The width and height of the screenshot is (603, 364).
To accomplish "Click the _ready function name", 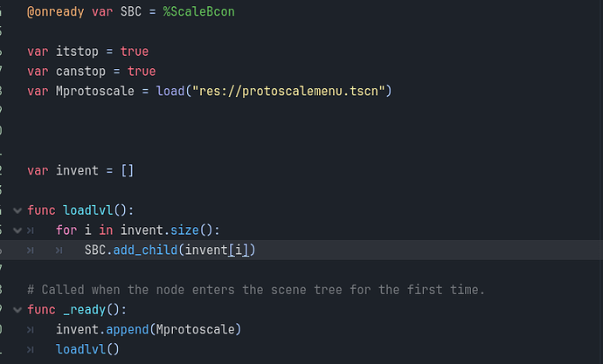I will tap(84, 310).
